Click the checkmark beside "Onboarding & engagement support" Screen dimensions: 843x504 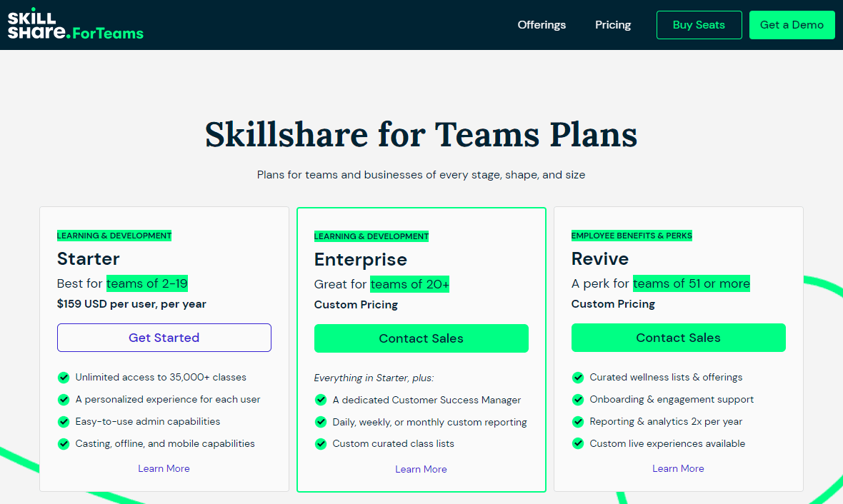tap(578, 400)
